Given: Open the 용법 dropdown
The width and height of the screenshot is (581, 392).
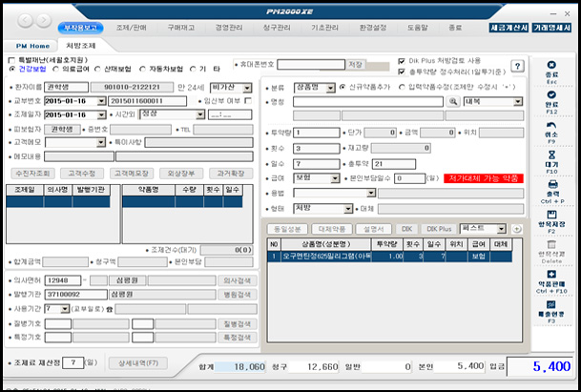Looking at the screenshot, I should pyautogui.click(x=371, y=193).
